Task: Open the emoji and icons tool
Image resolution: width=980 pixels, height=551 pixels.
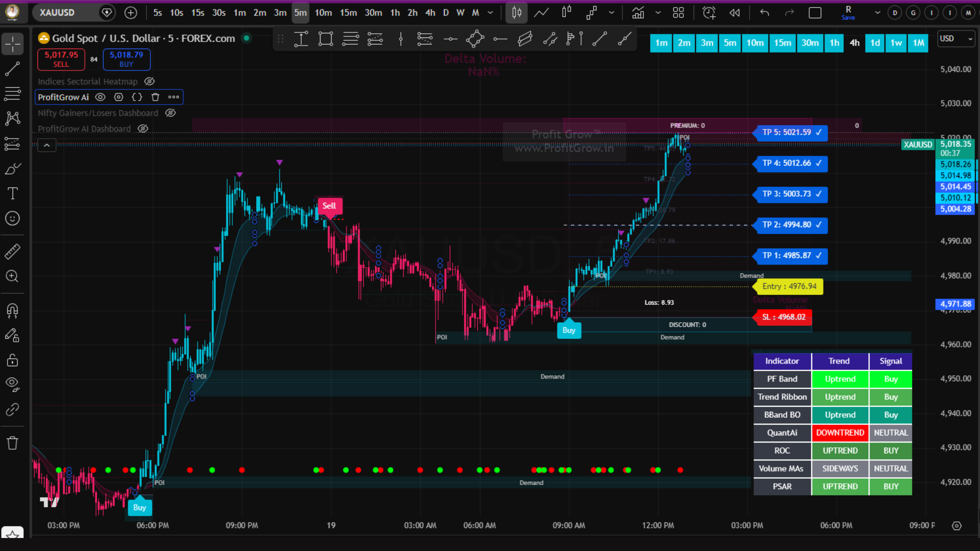Action: click(x=13, y=218)
